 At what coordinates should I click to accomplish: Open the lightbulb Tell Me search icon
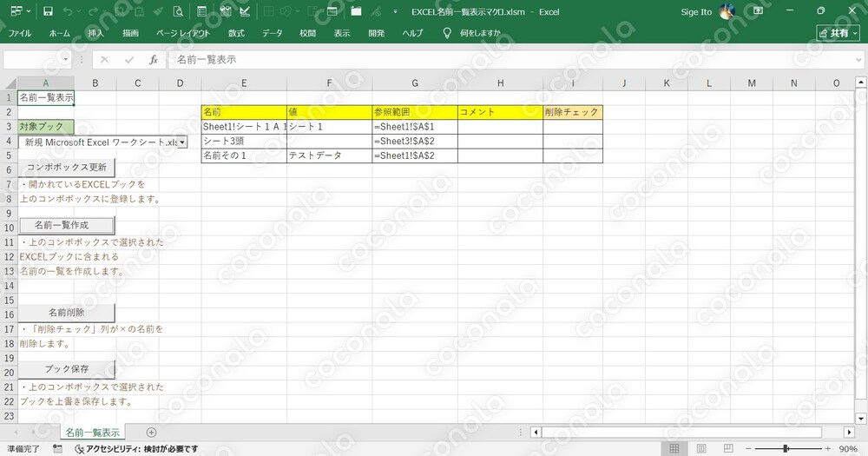point(447,33)
